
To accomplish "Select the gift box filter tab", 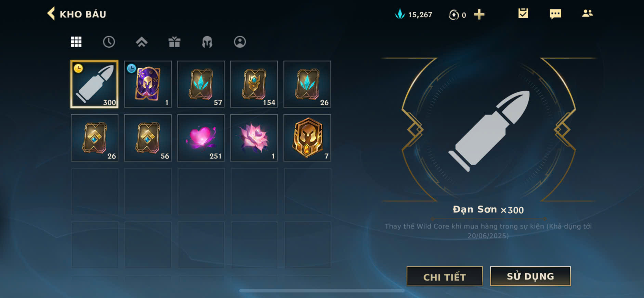I will (174, 42).
